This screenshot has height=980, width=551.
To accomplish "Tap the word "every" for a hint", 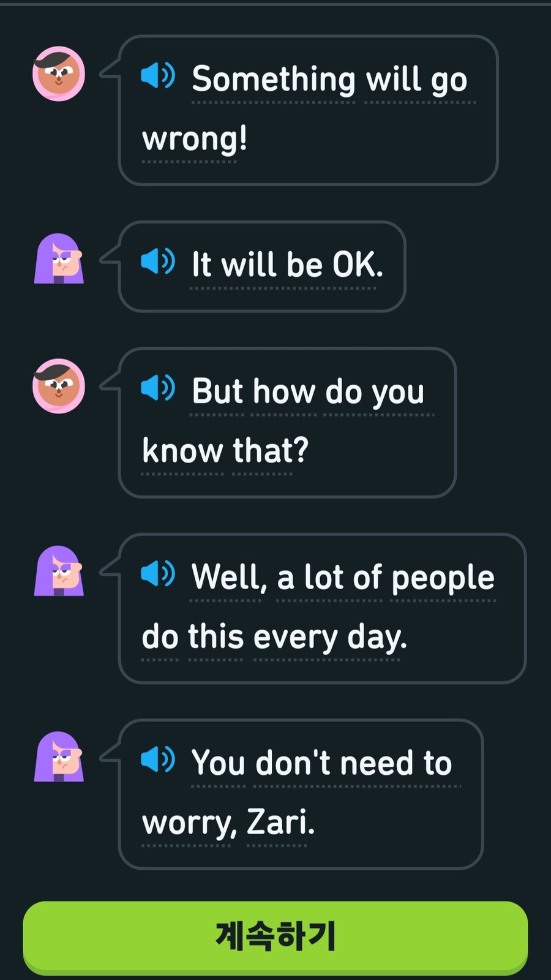I will [x=295, y=638].
